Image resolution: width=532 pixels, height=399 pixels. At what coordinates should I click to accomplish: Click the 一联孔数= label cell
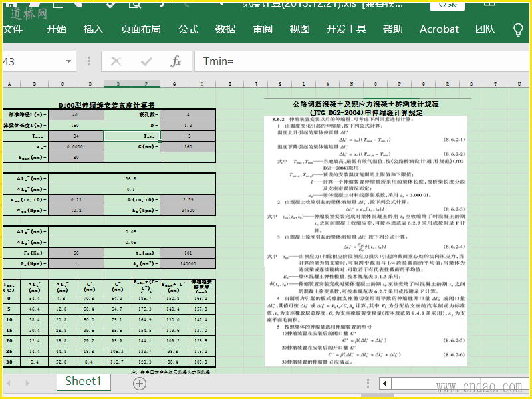(x=132, y=114)
